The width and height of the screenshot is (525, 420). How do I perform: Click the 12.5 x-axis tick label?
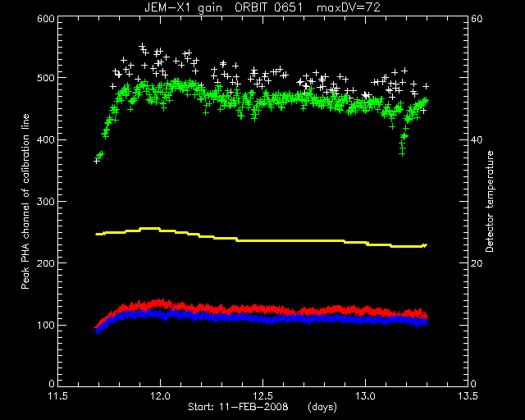click(262, 396)
